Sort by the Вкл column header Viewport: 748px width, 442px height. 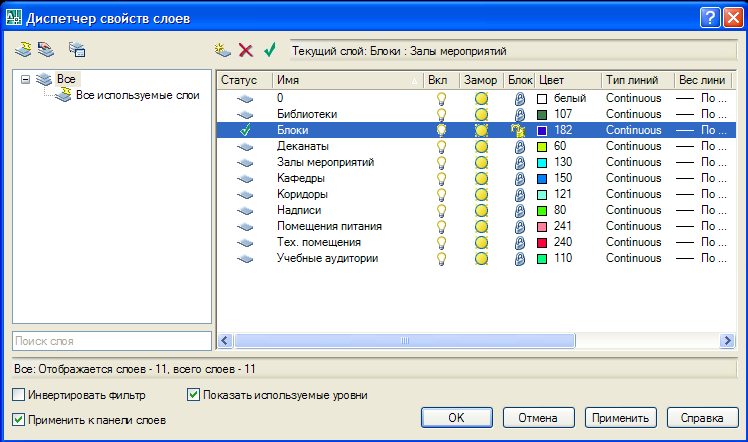[441, 80]
